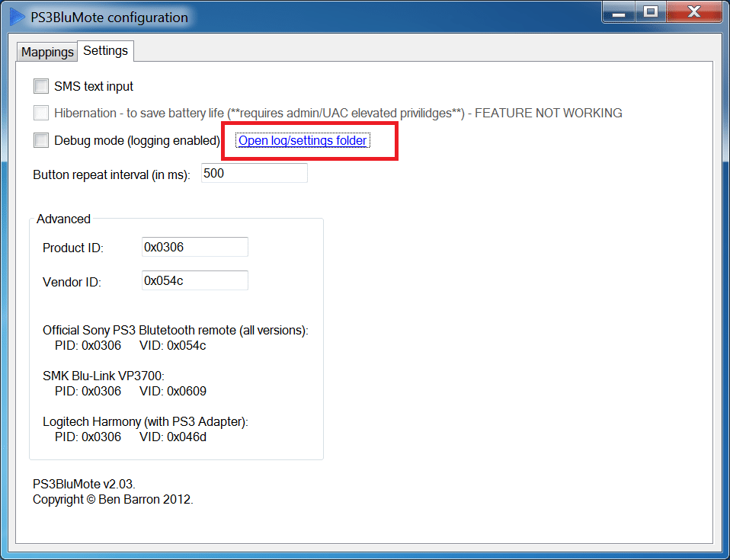Toggle the Hibernation checkbox
Image resolution: width=730 pixels, height=560 pixels.
[41, 113]
